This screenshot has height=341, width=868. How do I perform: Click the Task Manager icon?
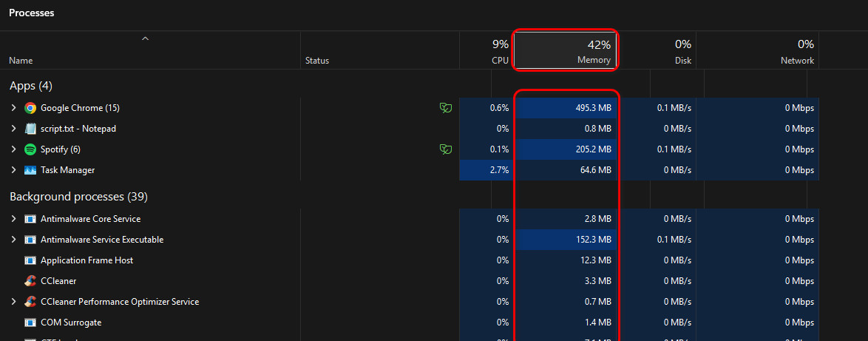(x=30, y=170)
